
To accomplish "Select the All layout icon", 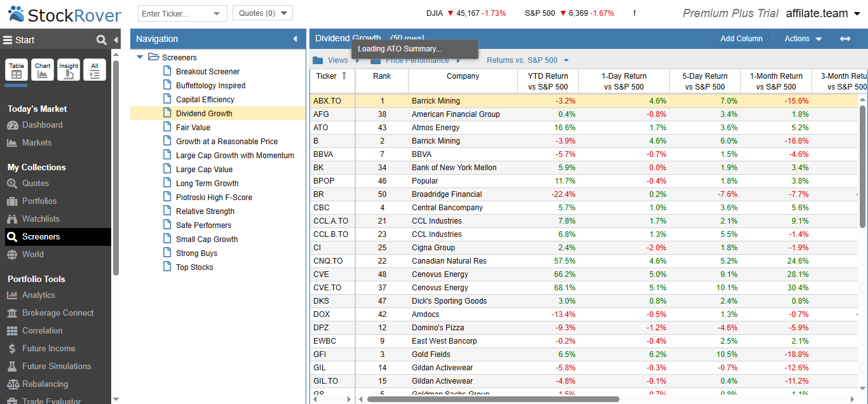I will click(95, 70).
